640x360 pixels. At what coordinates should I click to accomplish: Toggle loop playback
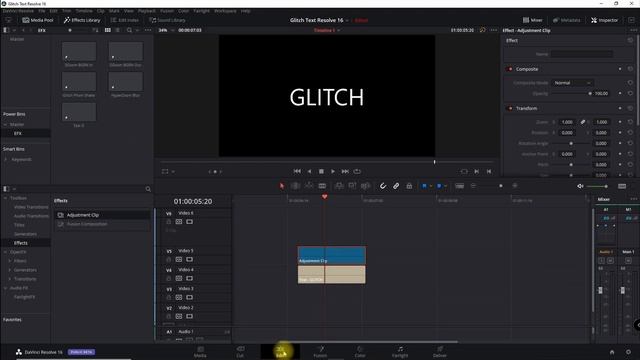tap(357, 171)
